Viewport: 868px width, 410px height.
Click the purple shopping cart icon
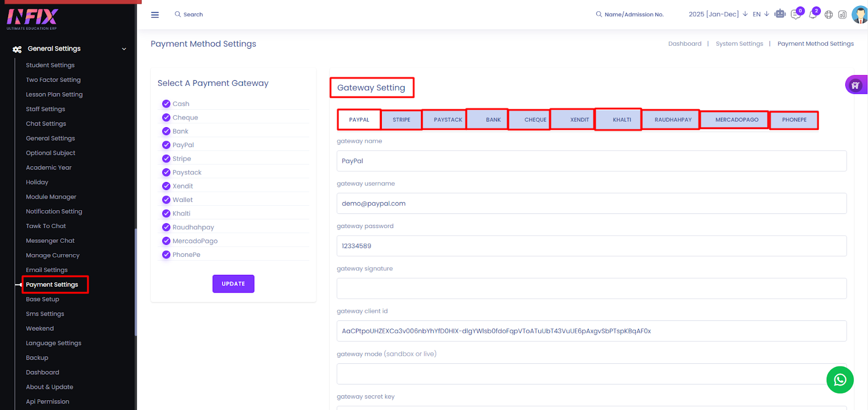[x=856, y=85]
